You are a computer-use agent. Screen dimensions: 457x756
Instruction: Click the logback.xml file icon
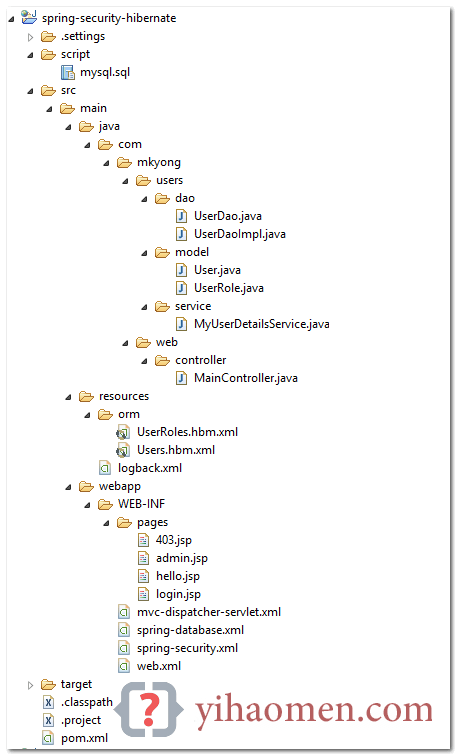[x=105, y=468]
